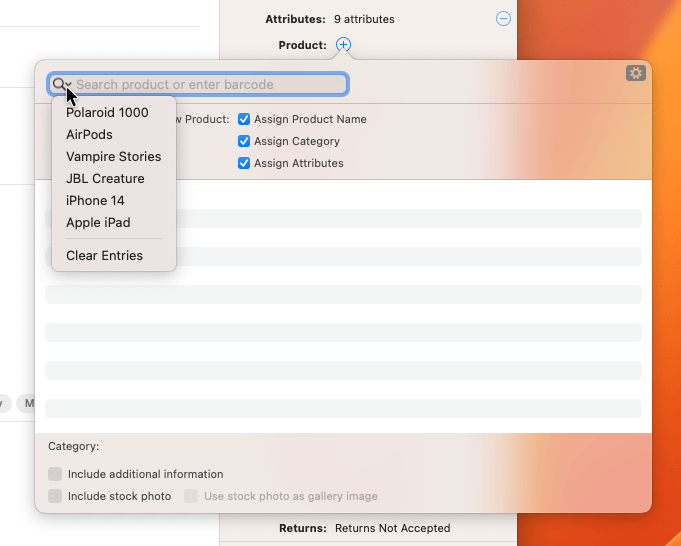Click the add Product plus icon
Screen dimensions: 681x546
pos(343,44)
